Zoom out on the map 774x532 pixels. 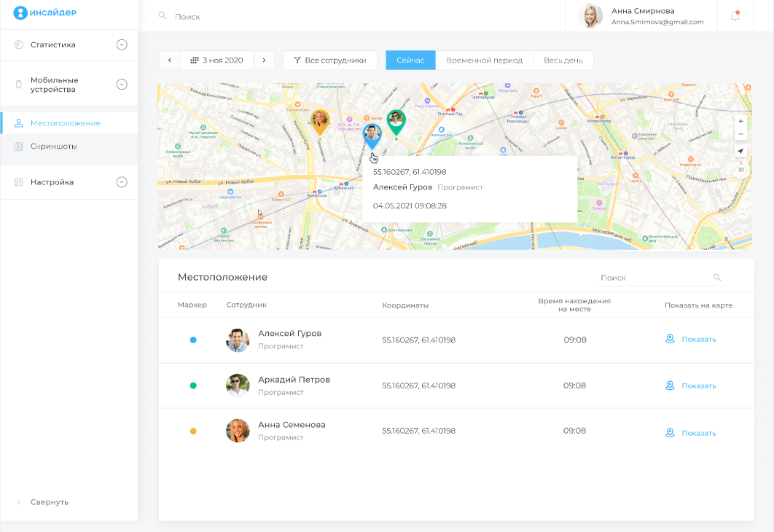tap(740, 135)
